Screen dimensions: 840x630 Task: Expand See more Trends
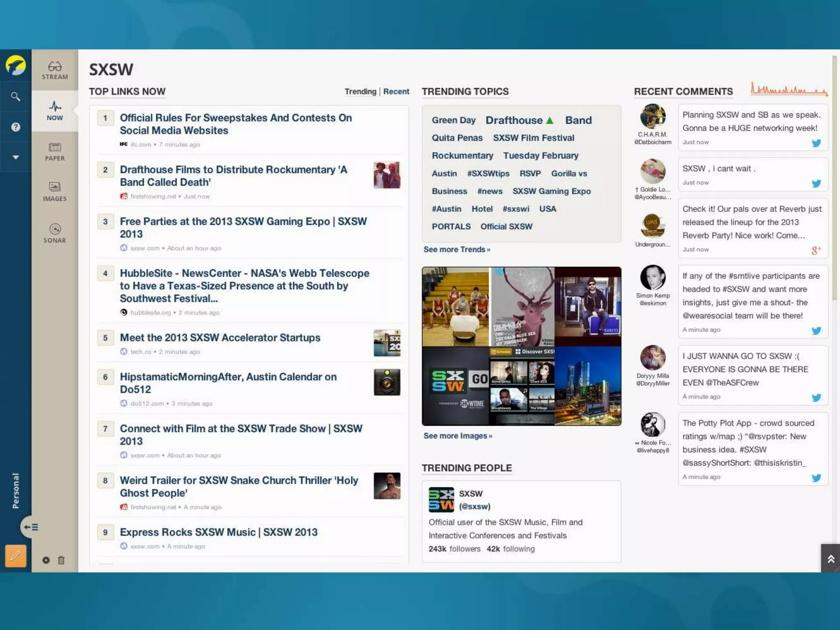click(x=457, y=249)
